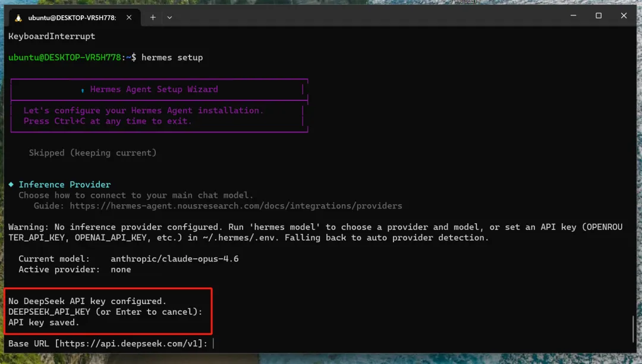Viewport: 642px width, 364px height.
Task: Click the terminal vertical scrollbar thumb
Action: [x=633, y=328]
